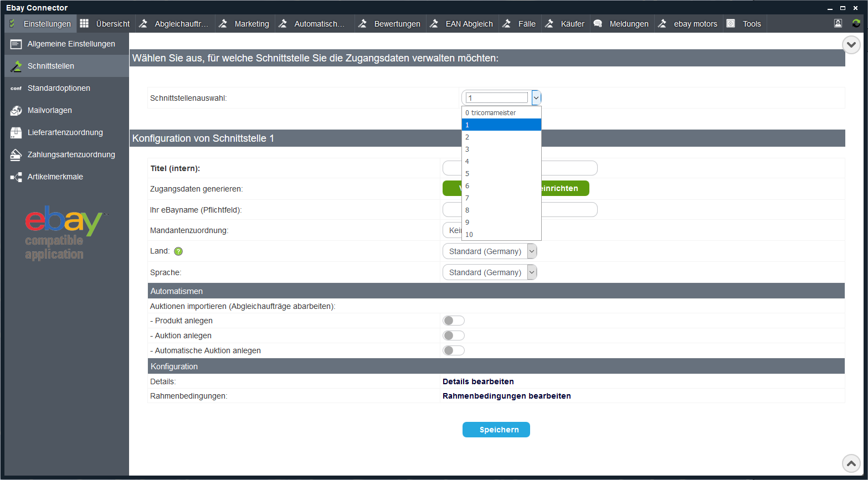
Task: Switch on Automatische Auktion anlegen
Action: 453,350
